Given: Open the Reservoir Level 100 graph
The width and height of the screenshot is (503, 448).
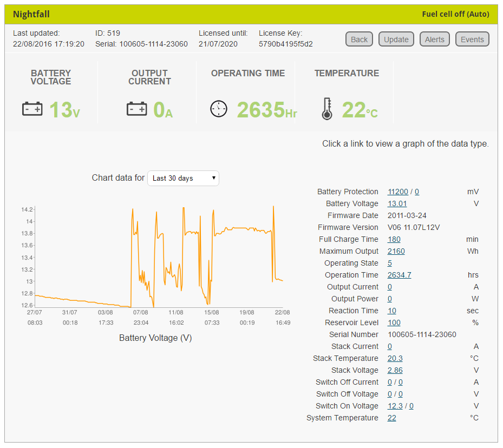Looking at the screenshot, I should pos(394,322).
